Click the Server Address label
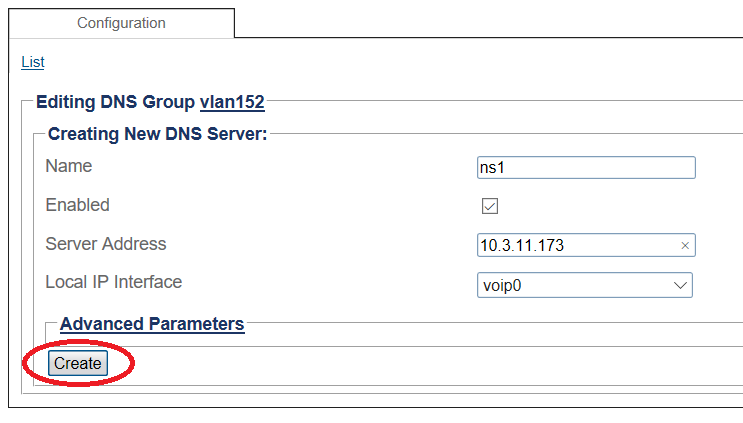The width and height of the screenshot is (743, 423). pos(106,244)
